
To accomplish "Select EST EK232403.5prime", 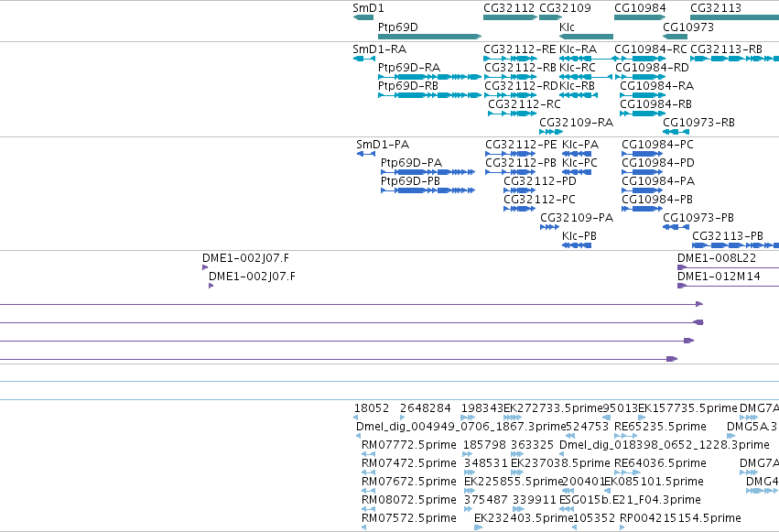I will (x=479, y=527).
